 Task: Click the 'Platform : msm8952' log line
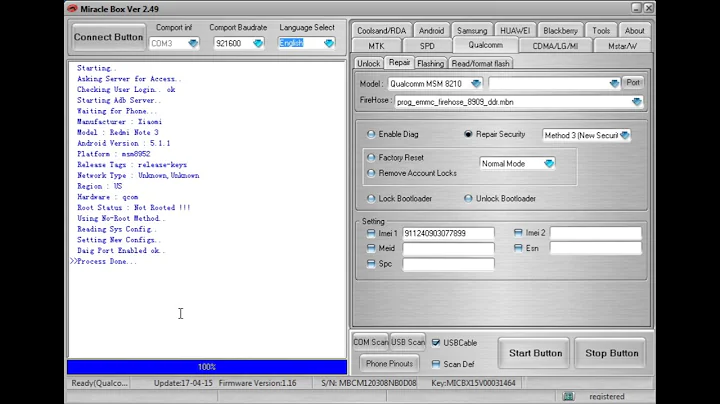(x=113, y=154)
